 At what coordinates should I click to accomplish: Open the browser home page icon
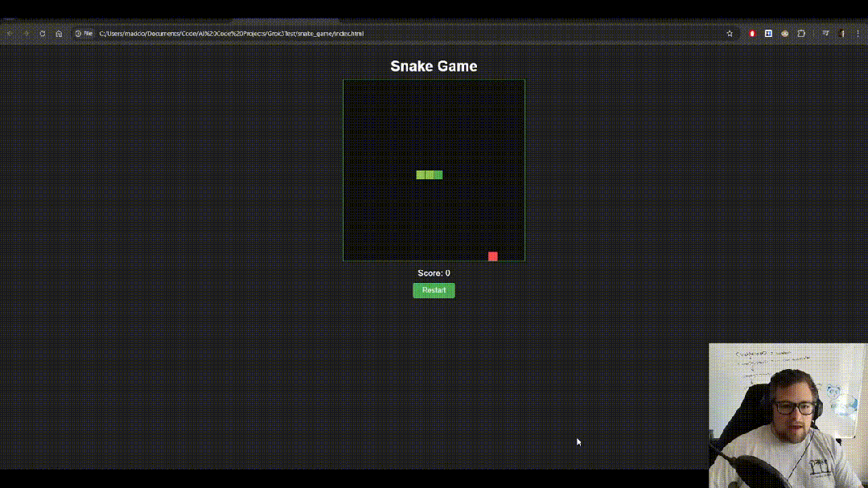(59, 34)
